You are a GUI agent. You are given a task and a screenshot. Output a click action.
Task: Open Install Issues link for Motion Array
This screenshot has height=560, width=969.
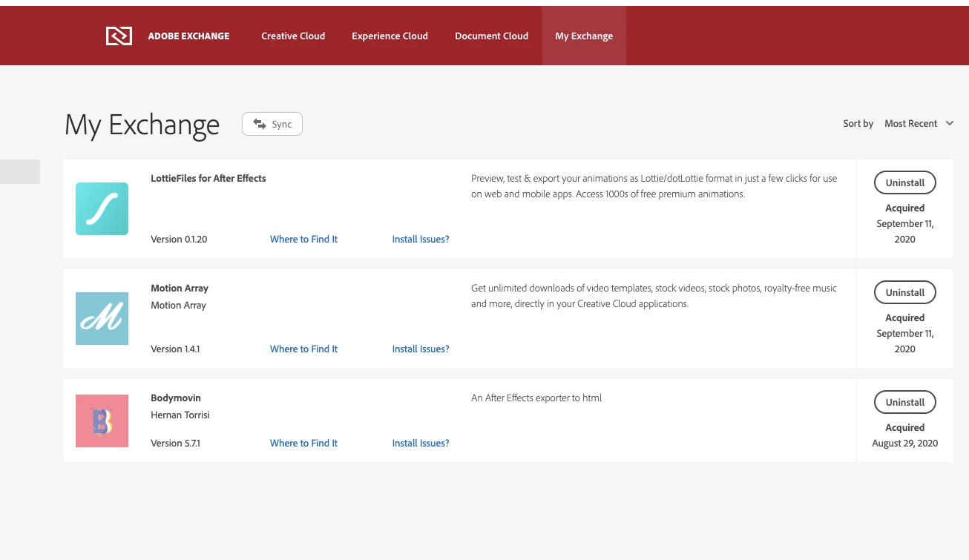[x=421, y=349]
